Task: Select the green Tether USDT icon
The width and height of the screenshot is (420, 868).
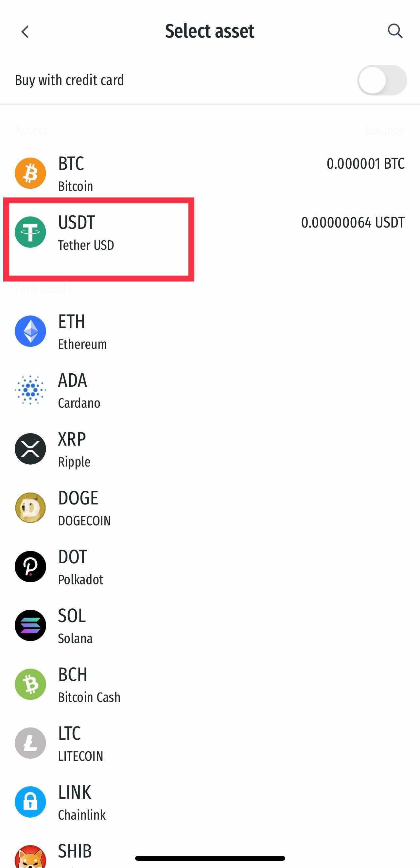Action: [30, 232]
